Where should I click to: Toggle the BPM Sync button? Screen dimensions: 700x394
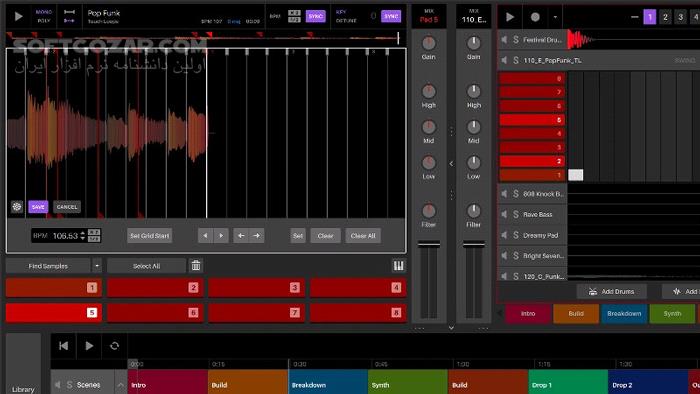[315, 17]
